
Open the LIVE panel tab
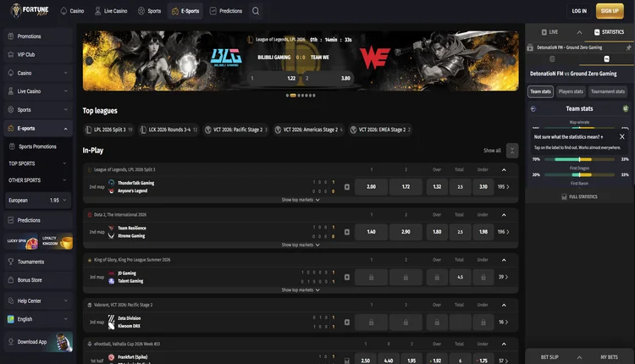click(550, 32)
